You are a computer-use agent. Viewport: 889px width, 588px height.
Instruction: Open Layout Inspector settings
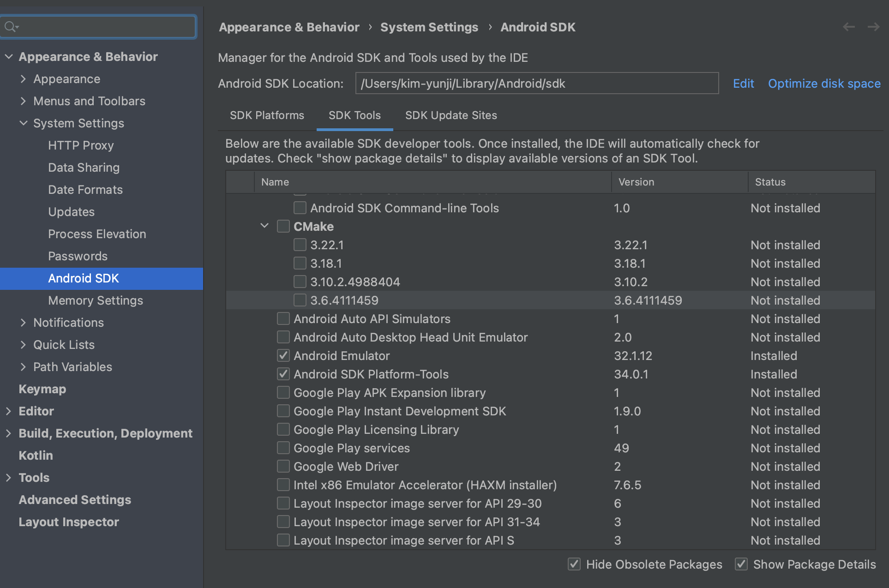point(69,522)
